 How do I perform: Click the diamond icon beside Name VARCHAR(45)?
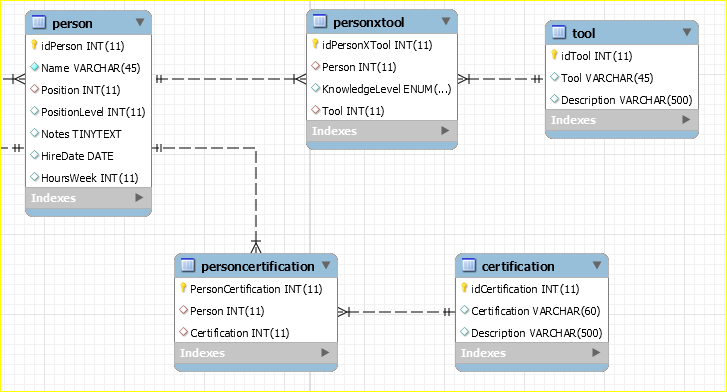[x=34, y=67]
